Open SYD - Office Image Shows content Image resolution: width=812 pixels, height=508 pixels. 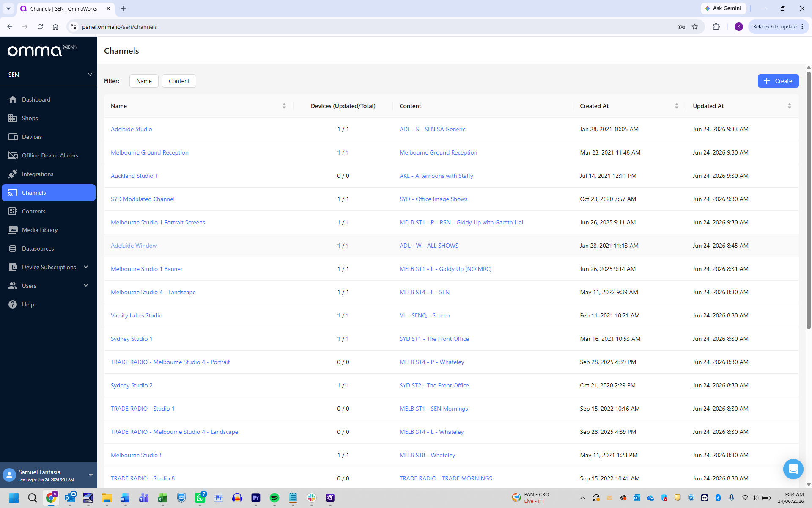click(433, 199)
